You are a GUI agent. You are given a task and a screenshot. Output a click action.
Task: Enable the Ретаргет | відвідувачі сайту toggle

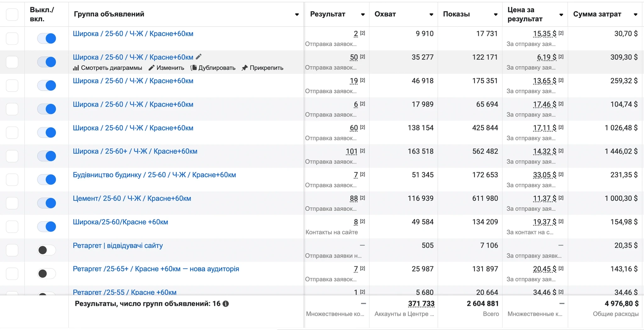coord(47,250)
